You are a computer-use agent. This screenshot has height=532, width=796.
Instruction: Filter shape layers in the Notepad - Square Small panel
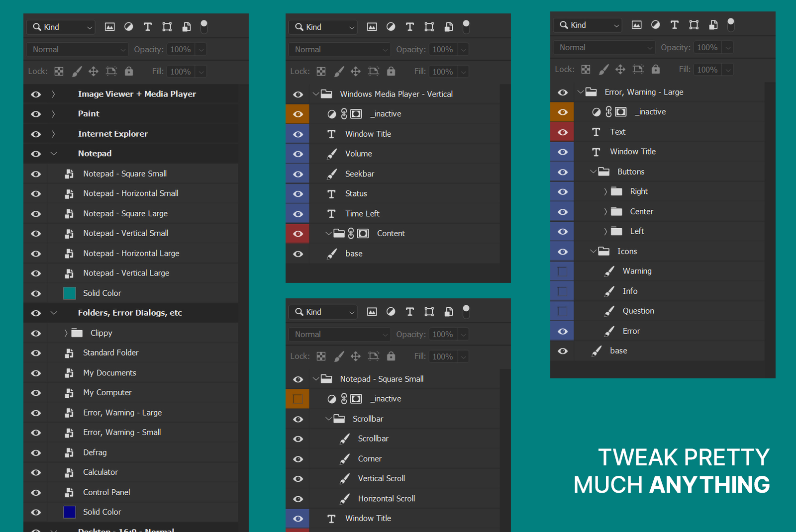coord(429,312)
